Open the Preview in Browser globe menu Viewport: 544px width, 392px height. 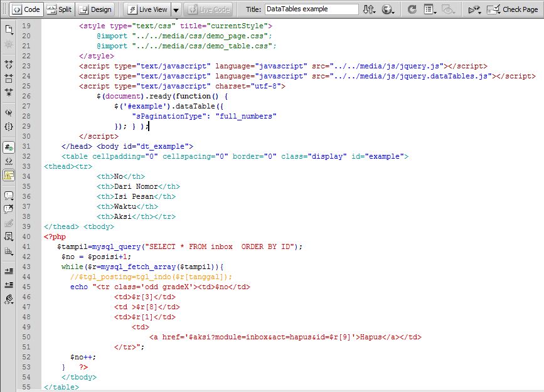[388, 9]
